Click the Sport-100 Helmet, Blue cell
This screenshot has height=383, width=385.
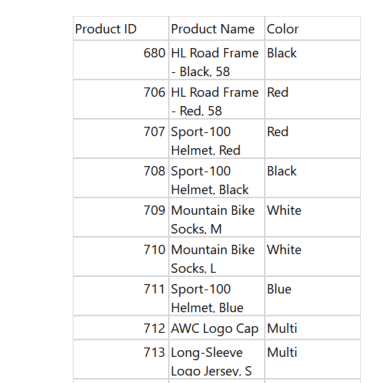coord(217,296)
